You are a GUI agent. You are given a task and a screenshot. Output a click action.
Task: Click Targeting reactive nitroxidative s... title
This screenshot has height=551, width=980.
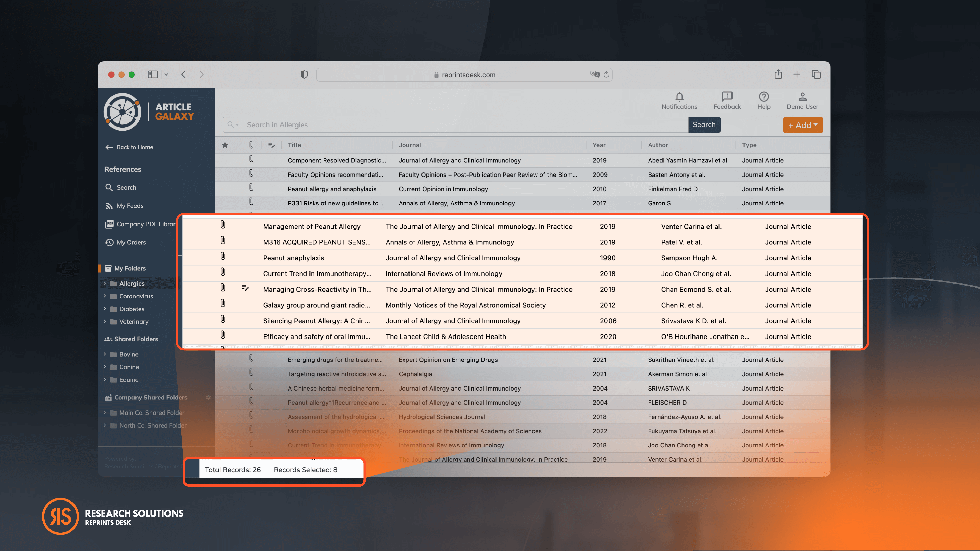(x=336, y=374)
